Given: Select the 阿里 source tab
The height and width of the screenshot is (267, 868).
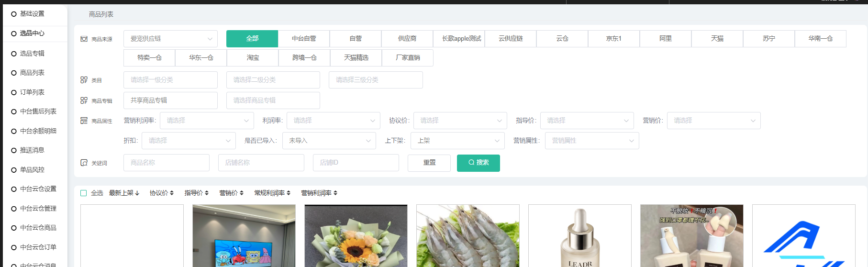Looking at the screenshot, I should [666, 39].
